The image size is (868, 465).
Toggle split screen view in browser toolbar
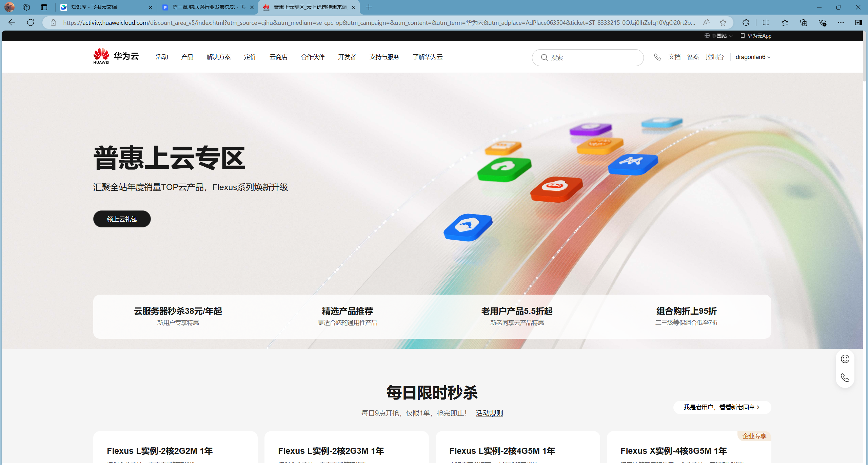tap(766, 22)
